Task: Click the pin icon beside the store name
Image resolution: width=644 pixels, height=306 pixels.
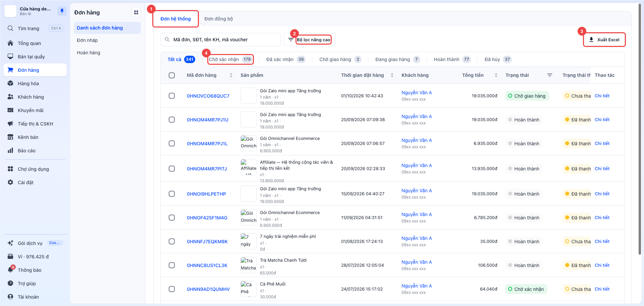Action: point(62,11)
